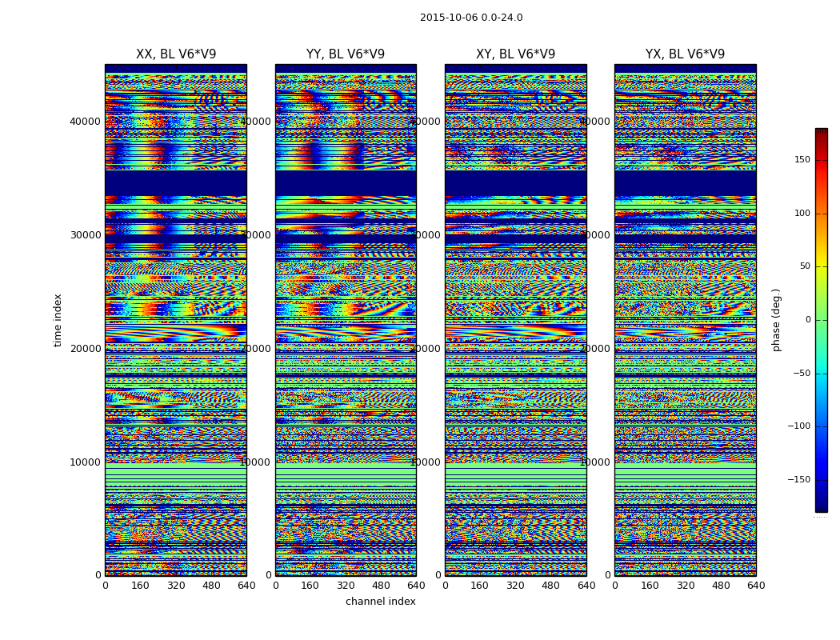Viewport: 840px width, 640px height.
Task: Click the XX, BL V6*V9 panel title
Action: pyautogui.click(x=176, y=54)
